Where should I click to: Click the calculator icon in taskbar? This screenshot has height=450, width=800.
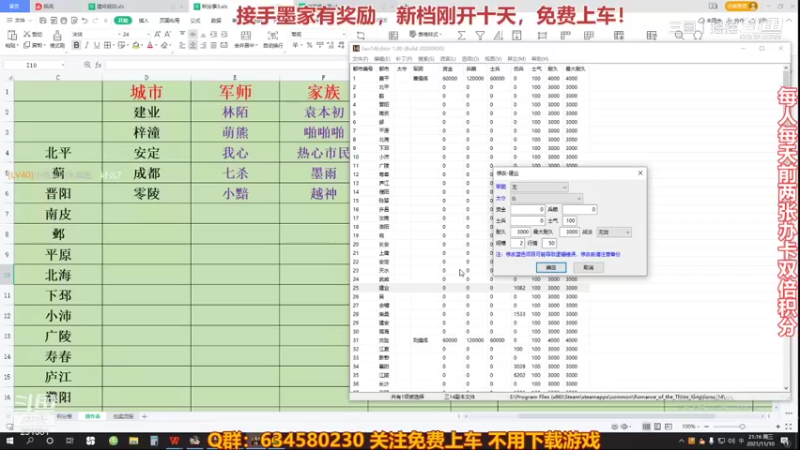click(154, 440)
